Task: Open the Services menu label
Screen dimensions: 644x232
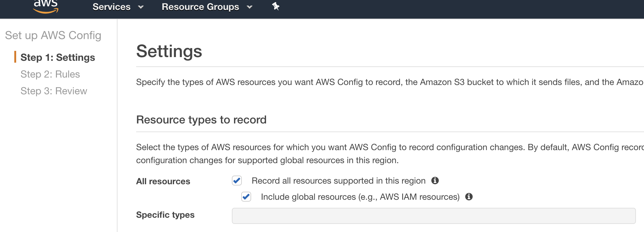Action: 112,7
